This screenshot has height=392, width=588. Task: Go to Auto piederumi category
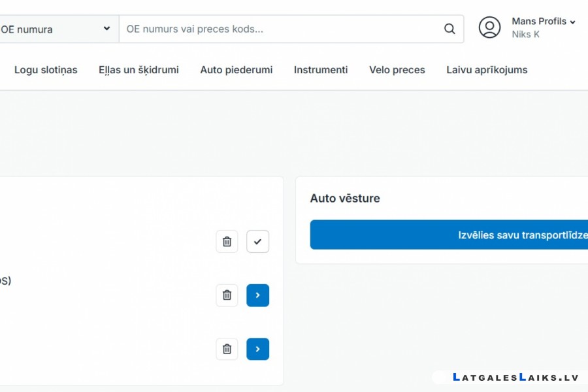pyautogui.click(x=237, y=70)
